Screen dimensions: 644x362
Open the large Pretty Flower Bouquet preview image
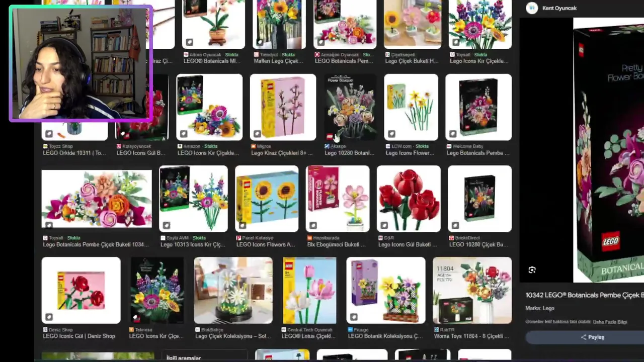[608, 150]
